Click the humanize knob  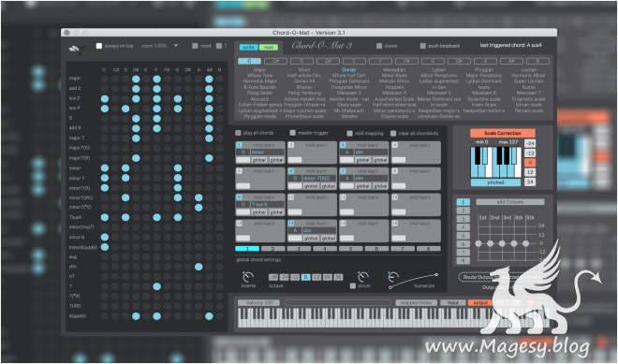point(393,277)
